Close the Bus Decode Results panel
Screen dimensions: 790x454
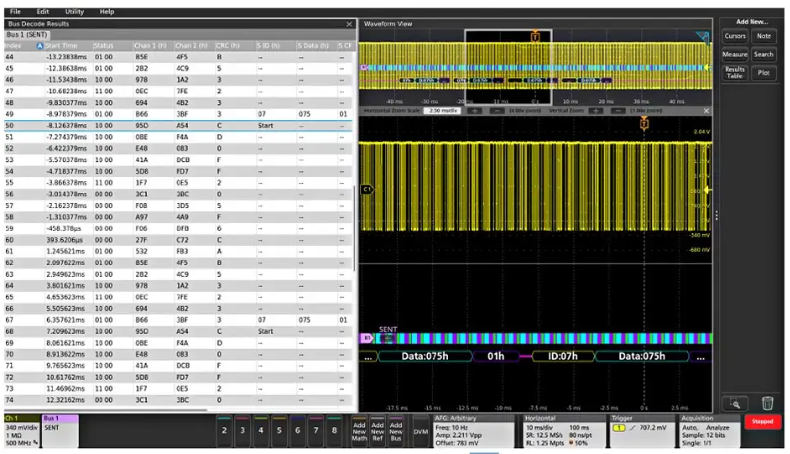(349, 24)
